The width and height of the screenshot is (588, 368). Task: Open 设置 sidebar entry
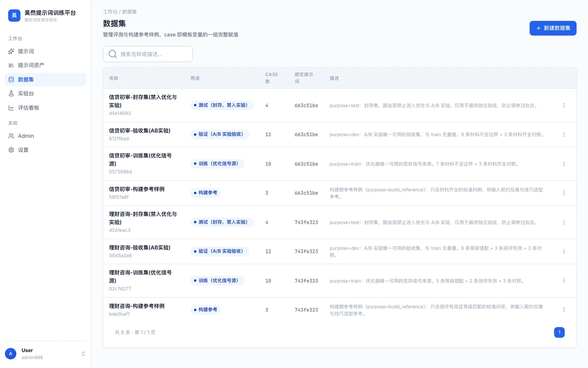45,150
